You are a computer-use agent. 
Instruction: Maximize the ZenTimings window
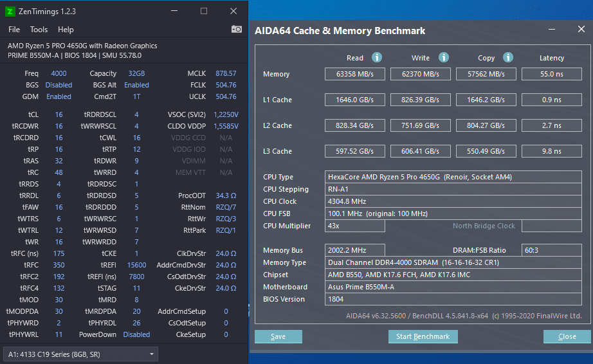click(x=204, y=11)
